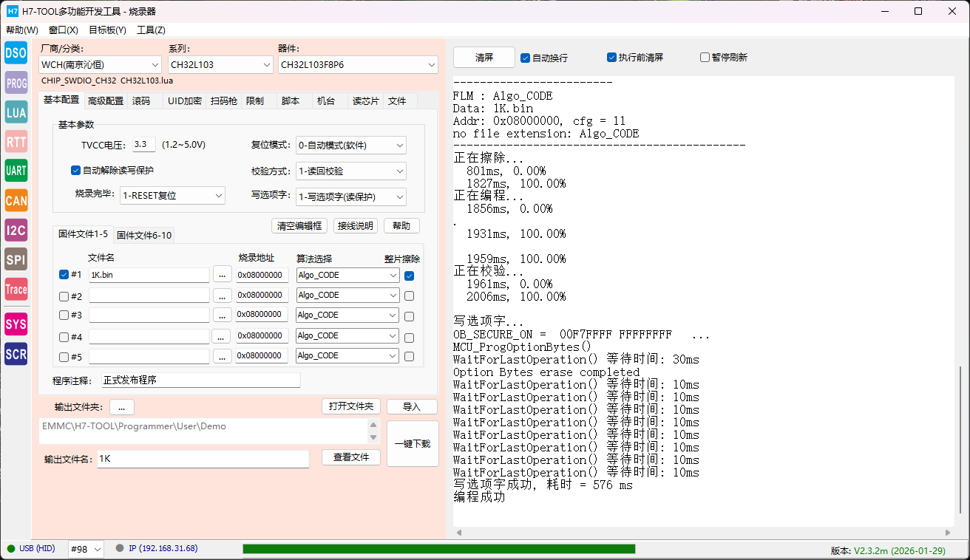
Task: Open the CAN sidebar icon
Action: pyautogui.click(x=16, y=200)
